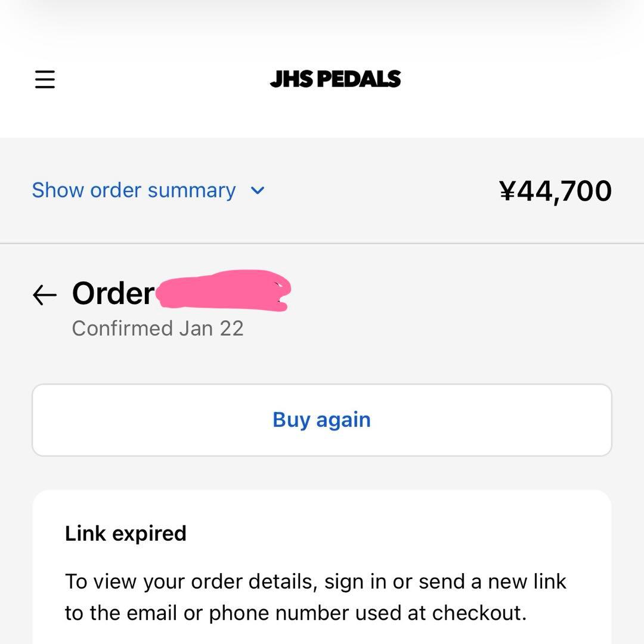Expand order summary chevron arrow
The image size is (644, 644).
[x=258, y=191]
